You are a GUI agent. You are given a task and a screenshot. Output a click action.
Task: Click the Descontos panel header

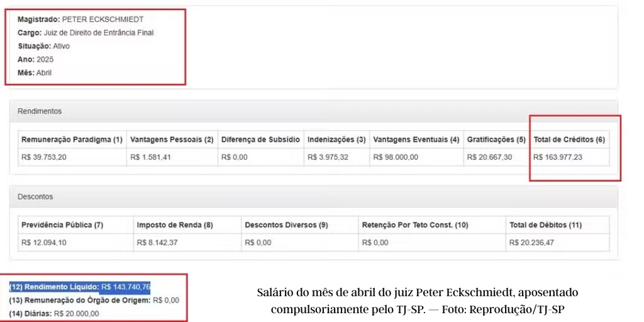coord(35,197)
